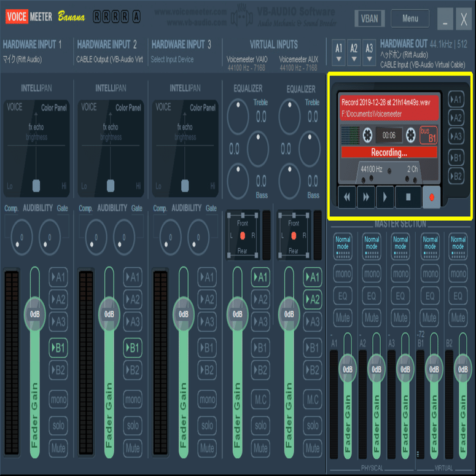Click the cassette play button
The width and height of the screenshot is (476, 476).
[384, 197]
